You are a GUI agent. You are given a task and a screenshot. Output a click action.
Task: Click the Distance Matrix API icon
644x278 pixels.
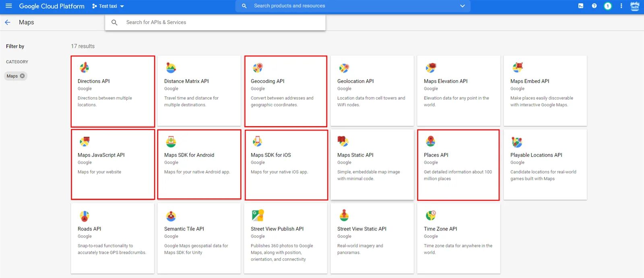click(171, 68)
